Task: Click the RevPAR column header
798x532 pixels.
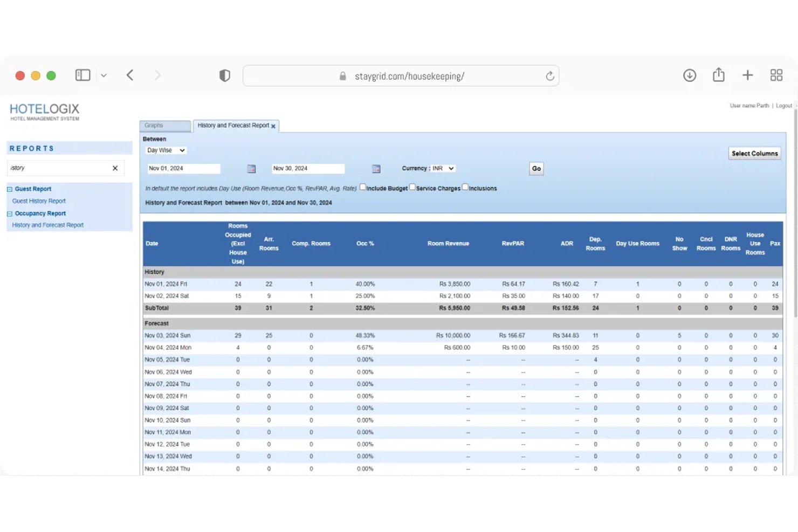Action: coord(513,244)
